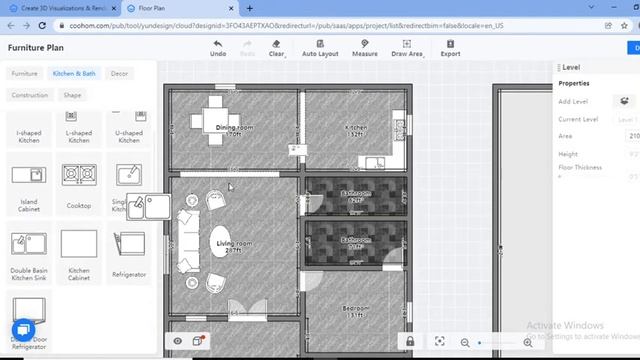The height and width of the screenshot is (360, 640).
Task: Select the dining table in Dining room
Action: [215, 120]
